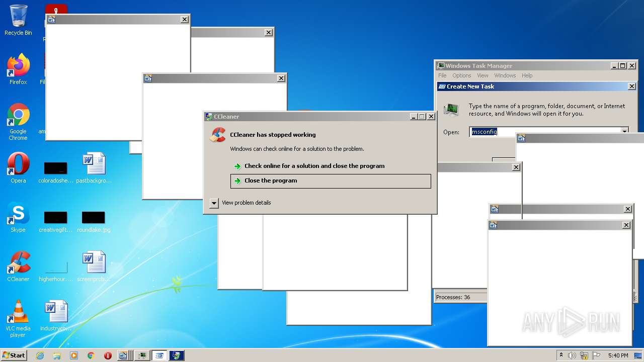
Task: Open the volume speaker tray icon
Action: click(x=572, y=355)
